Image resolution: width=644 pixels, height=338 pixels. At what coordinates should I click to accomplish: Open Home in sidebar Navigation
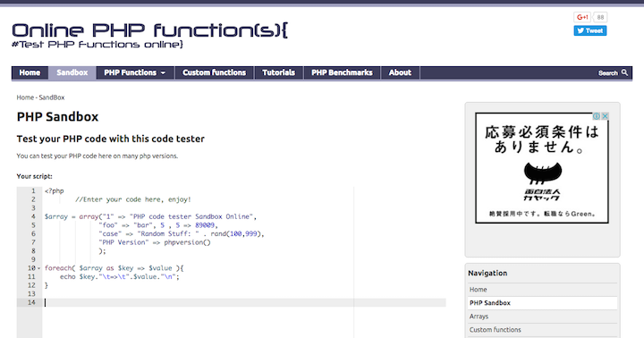click(x=542, y=290)
